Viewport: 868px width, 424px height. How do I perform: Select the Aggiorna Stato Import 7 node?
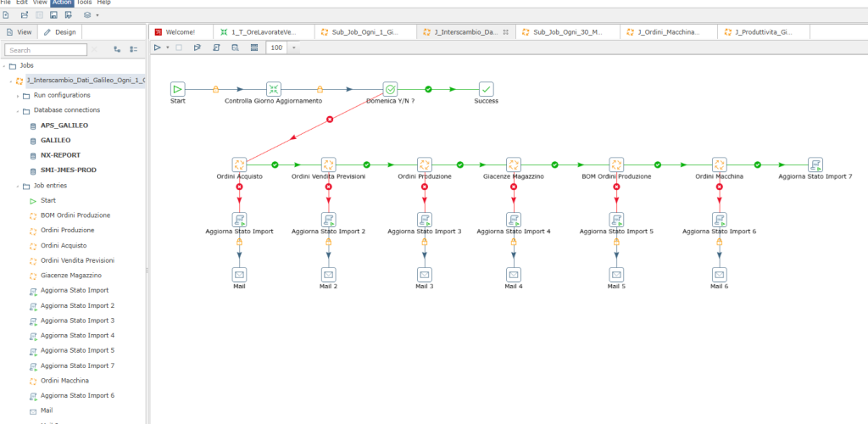[815, 165]
